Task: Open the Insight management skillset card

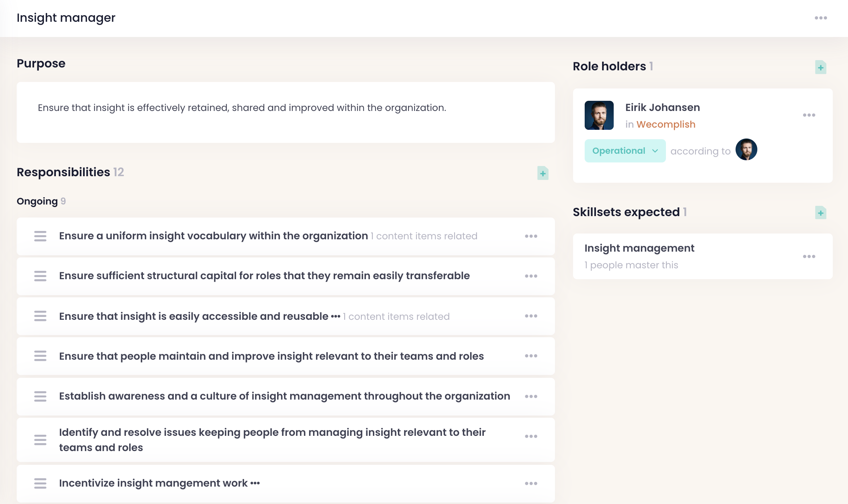Action: pos(639,248)
